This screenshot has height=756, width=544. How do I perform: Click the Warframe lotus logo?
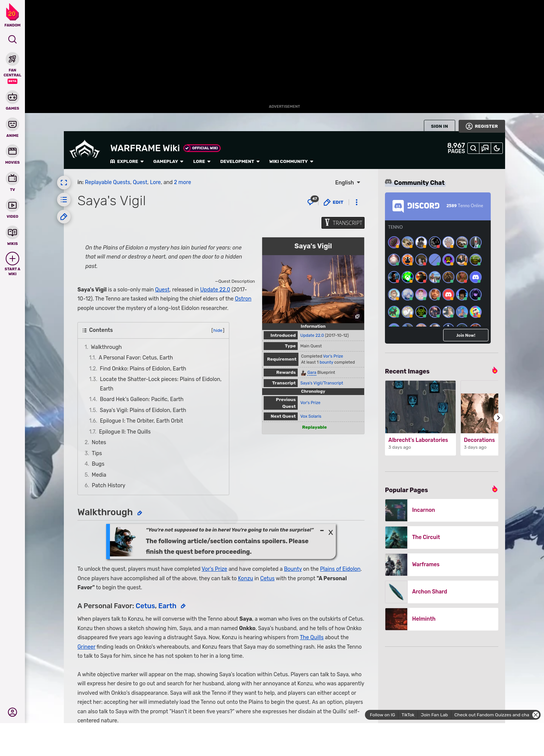85,149
